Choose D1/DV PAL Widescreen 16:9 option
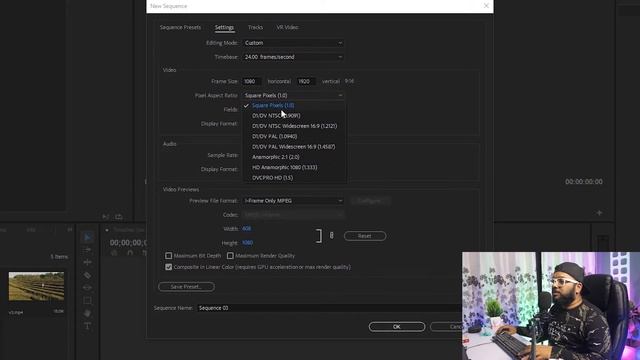The width and height of the screenshot is (640, 360). point(294,147)
